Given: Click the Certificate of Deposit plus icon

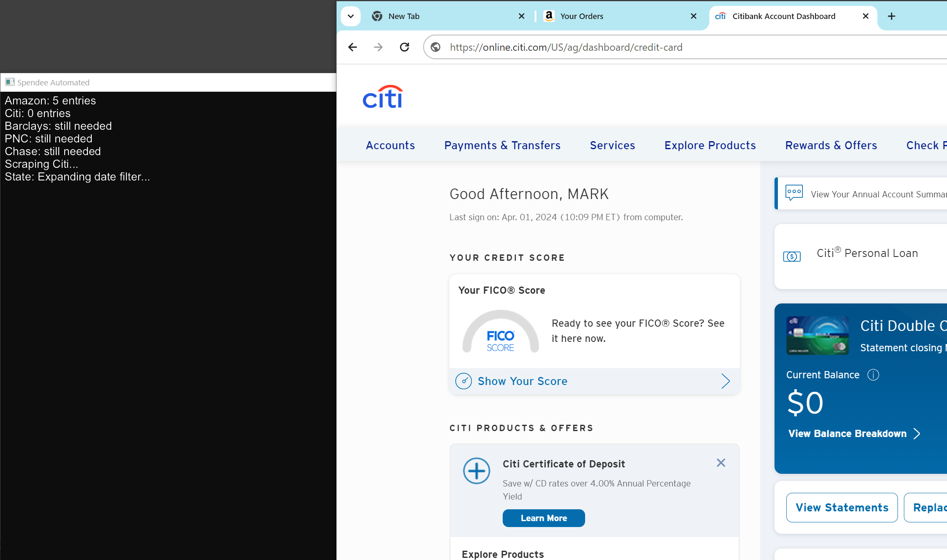Looking at the screenshot, I should [476, 471].
